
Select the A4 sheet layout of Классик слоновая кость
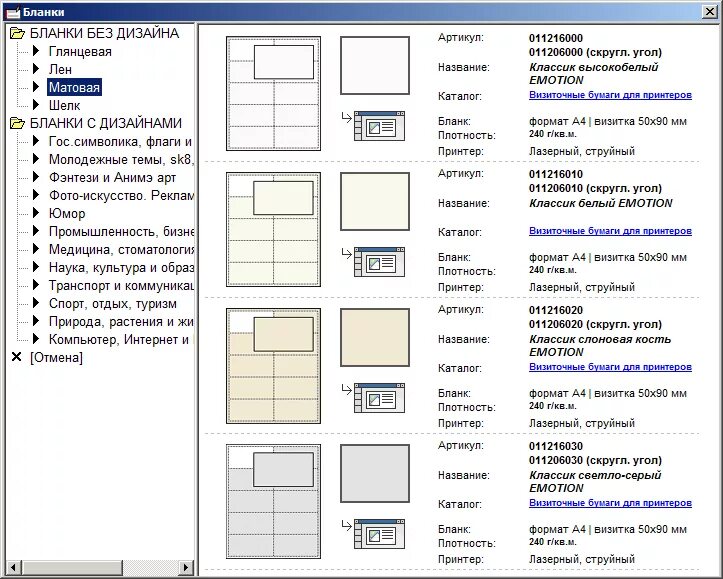pos(273,366)
